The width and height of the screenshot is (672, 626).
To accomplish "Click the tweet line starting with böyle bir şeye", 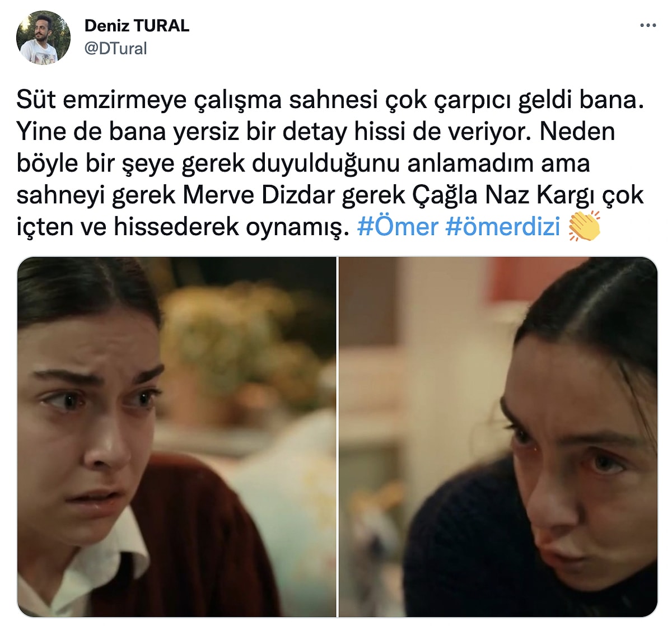I will pos(303,163).
